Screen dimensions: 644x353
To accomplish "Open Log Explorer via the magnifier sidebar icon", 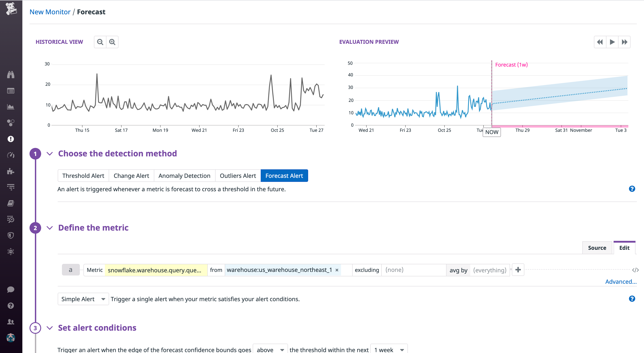I will click(x=11, y=220).
